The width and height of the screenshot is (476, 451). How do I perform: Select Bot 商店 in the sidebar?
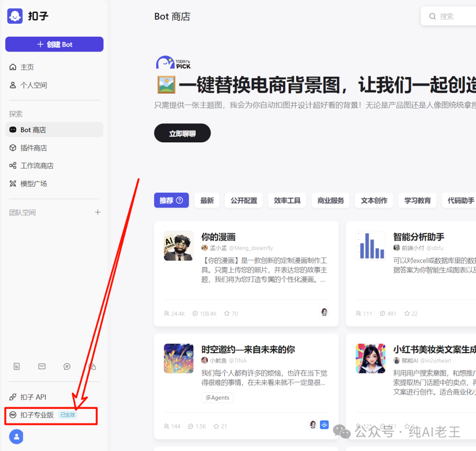click(x=54, y=130)
